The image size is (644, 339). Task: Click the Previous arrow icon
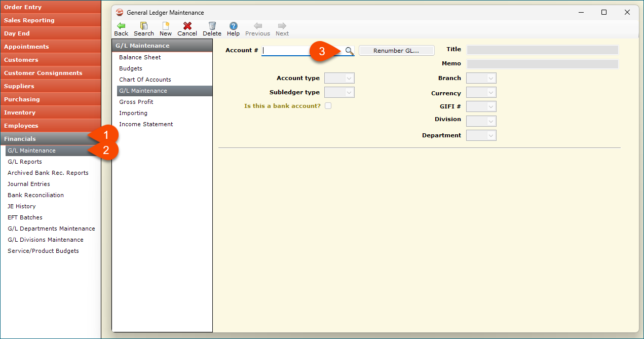257,26
